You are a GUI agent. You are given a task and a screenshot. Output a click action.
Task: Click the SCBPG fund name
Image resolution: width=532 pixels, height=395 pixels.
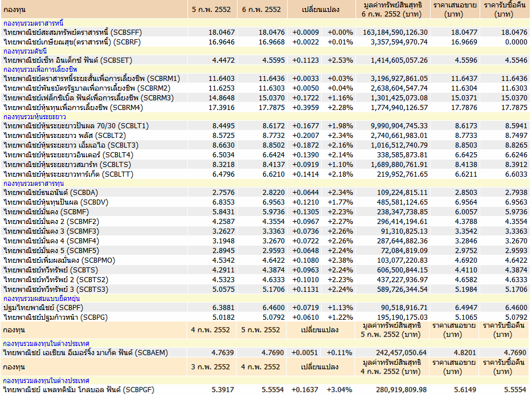tap(55, 317)
